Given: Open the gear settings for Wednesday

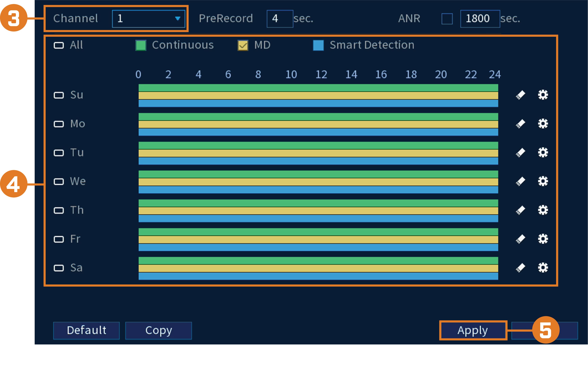Looking at the screenshot, I should (543, 181).
